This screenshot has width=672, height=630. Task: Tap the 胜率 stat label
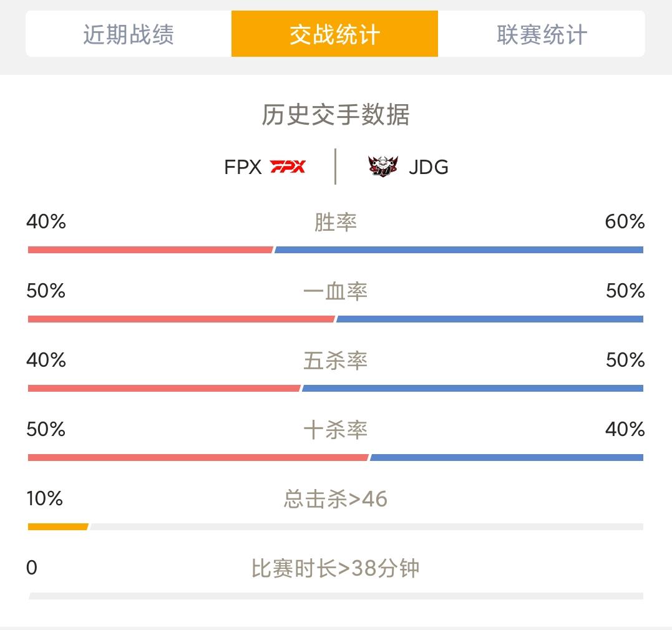336,223
